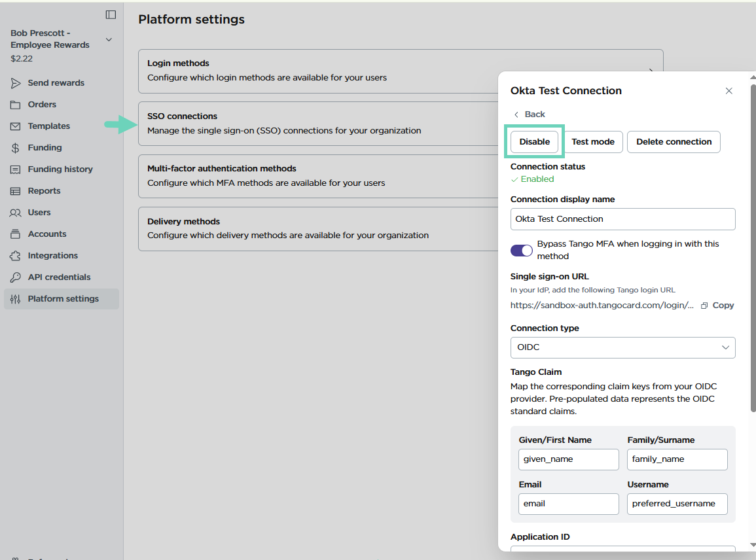Disable the Okta connection
Image resolution: width=756 pixels, height=560 pixels.
tap(534, 142)
